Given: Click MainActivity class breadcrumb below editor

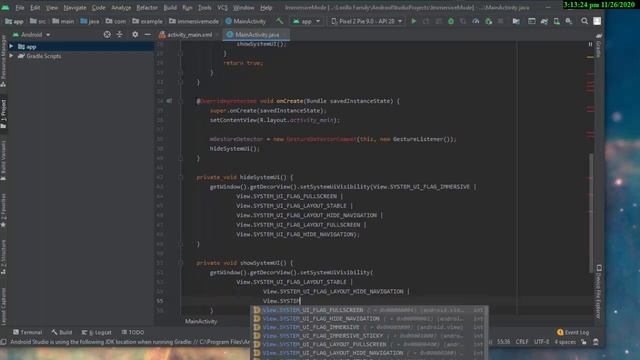Looking at the screenshot, I should [201, 322].
